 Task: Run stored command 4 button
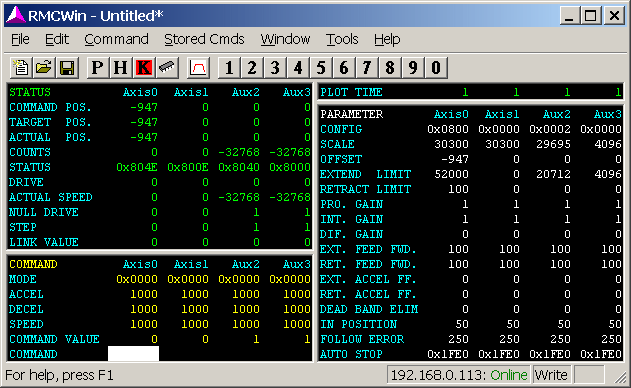click(x=298, y=67)
